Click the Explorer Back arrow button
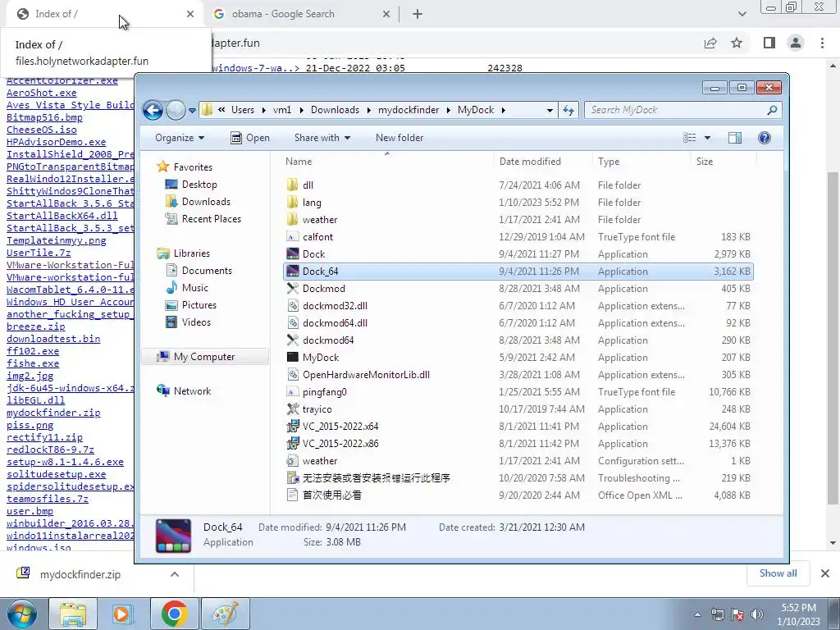840x630 pixels. pos(153,111)
